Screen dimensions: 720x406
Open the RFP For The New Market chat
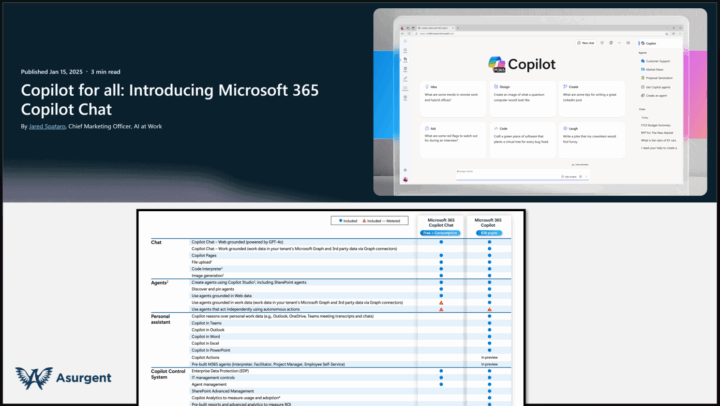coord(657,133)
